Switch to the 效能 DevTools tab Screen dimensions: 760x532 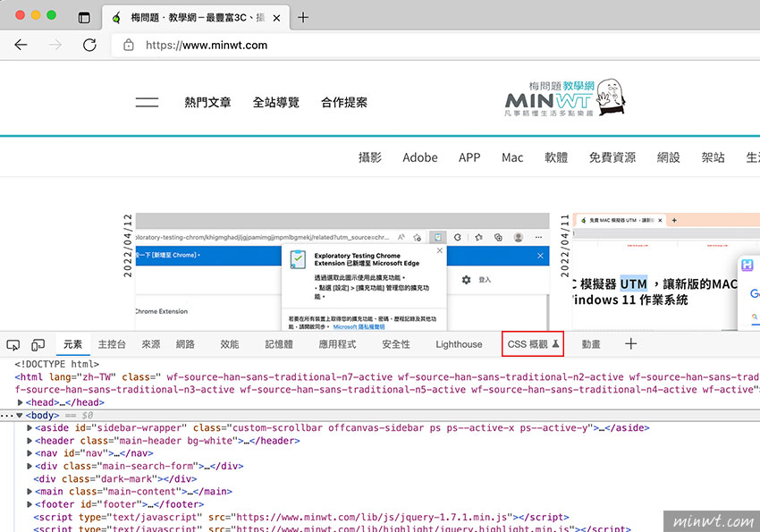(x=229, y=344)
